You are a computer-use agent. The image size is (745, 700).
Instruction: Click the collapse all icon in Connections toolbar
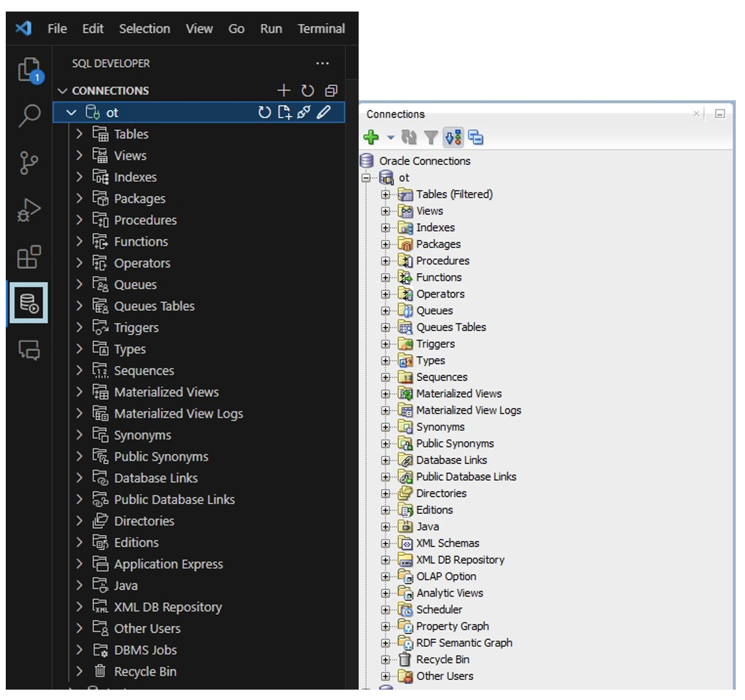(x=476, y=137)
